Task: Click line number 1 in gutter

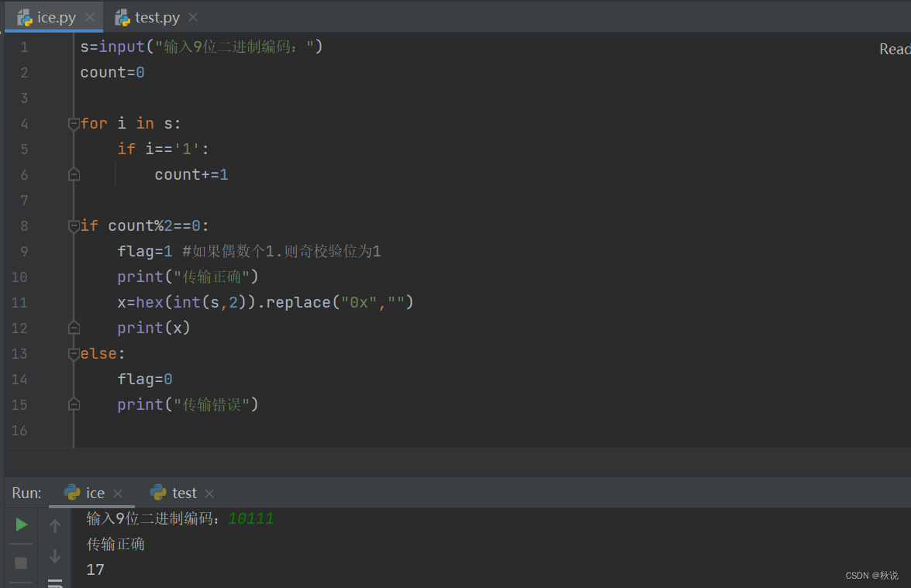Action: [24, 47]
